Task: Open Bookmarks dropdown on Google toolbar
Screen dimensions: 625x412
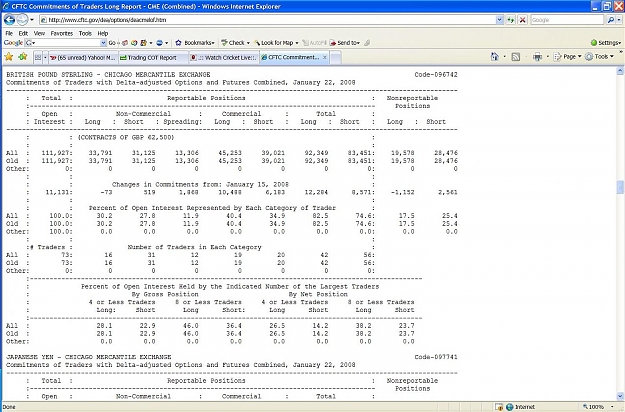Action: point(195,43)
